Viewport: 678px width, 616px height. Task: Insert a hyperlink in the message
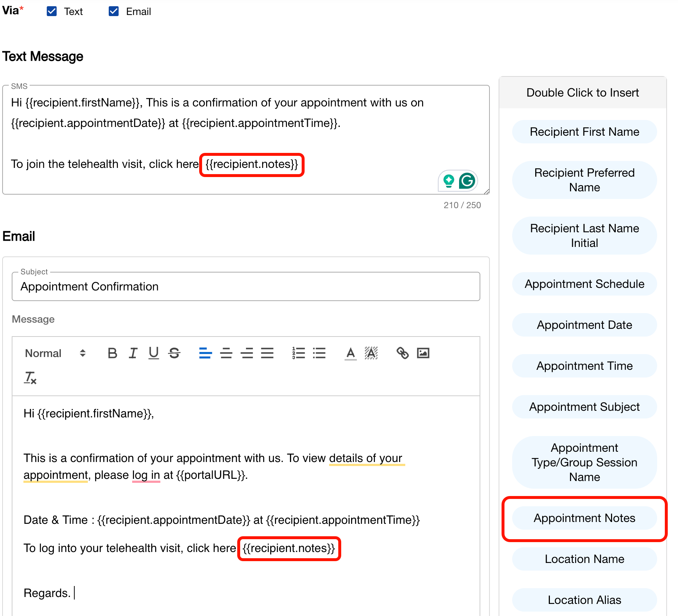coord(402,353)
